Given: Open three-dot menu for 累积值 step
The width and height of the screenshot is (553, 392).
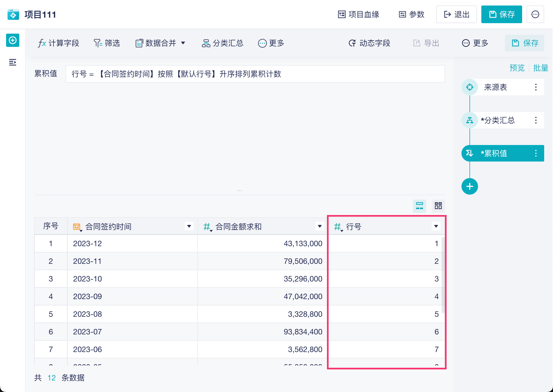Looking at the screenshot, I should [536, 153].
